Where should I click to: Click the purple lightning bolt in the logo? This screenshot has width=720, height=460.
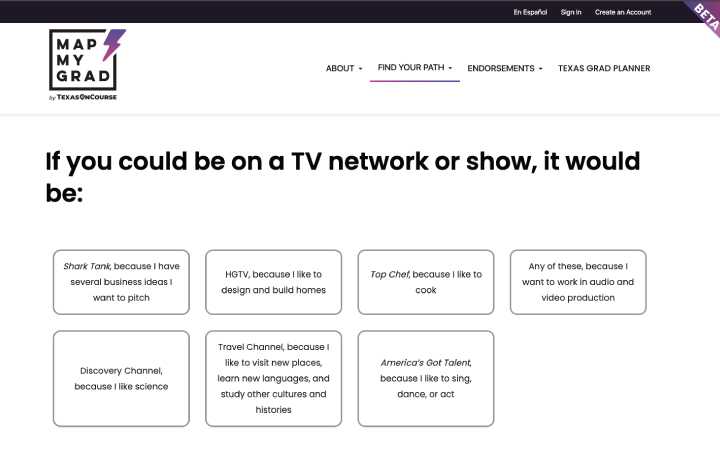pos(114,45)
